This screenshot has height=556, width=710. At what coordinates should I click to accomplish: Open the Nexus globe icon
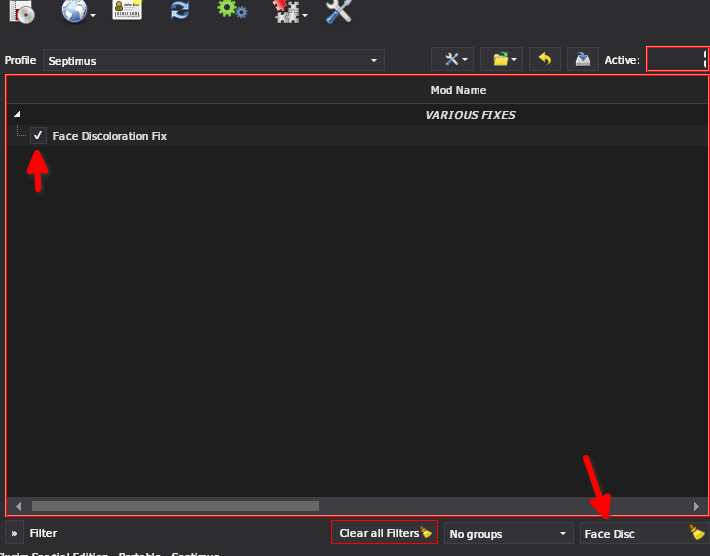[74, 10]
